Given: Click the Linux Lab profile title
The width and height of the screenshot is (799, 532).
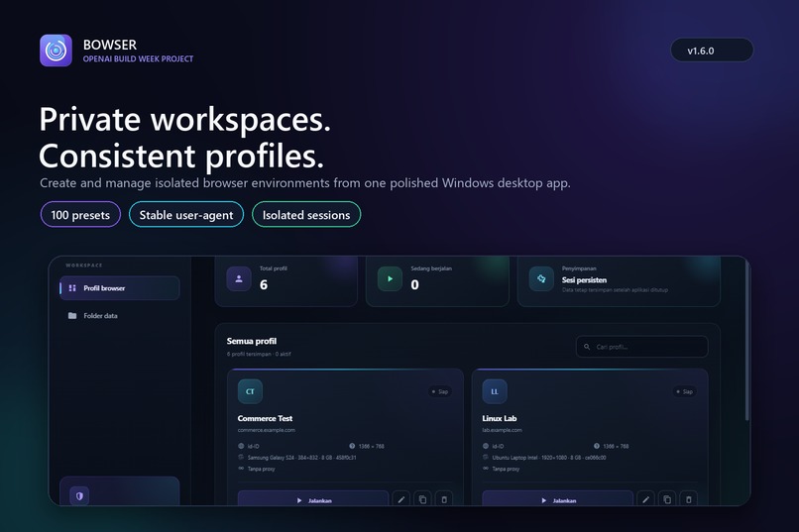Looking at the screenshot, I should click(x=500, y=418).
